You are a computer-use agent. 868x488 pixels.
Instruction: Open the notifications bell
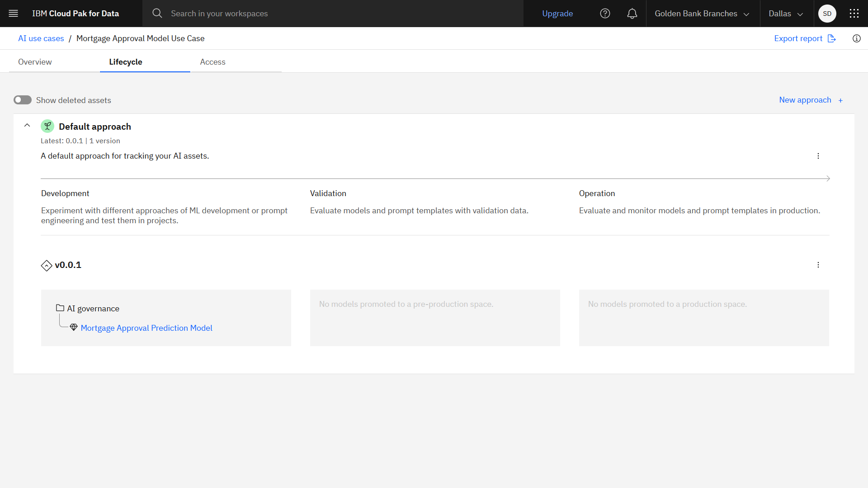click(x=632, y=14)
